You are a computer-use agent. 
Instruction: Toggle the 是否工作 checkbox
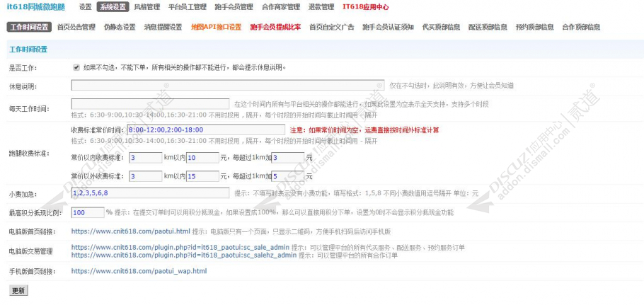point(76,67)
